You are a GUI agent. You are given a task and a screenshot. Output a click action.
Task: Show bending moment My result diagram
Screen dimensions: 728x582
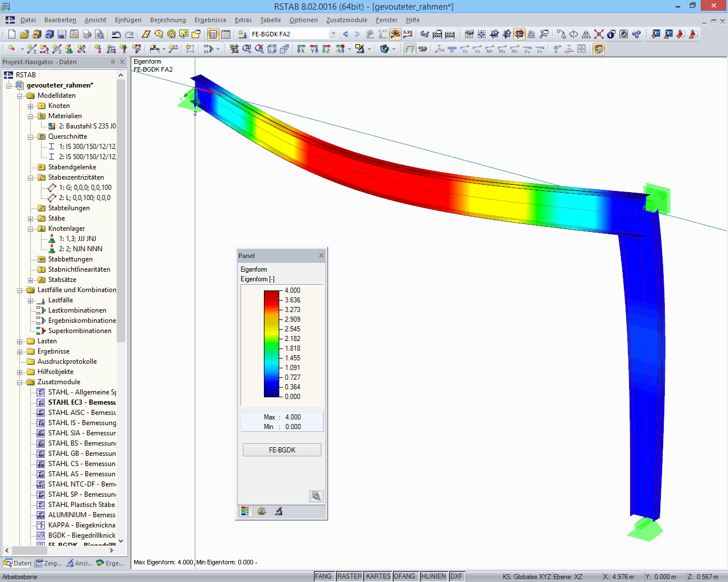502,49
